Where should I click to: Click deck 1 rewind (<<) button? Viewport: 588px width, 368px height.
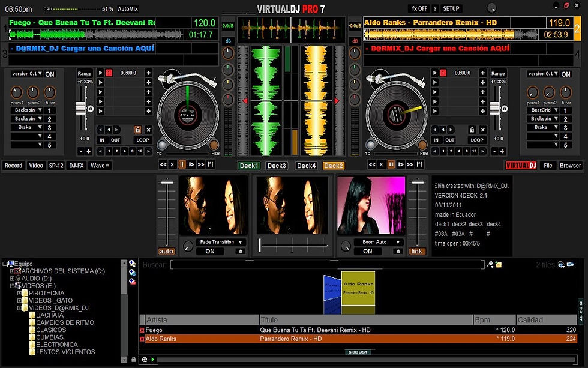click(163, 164)
